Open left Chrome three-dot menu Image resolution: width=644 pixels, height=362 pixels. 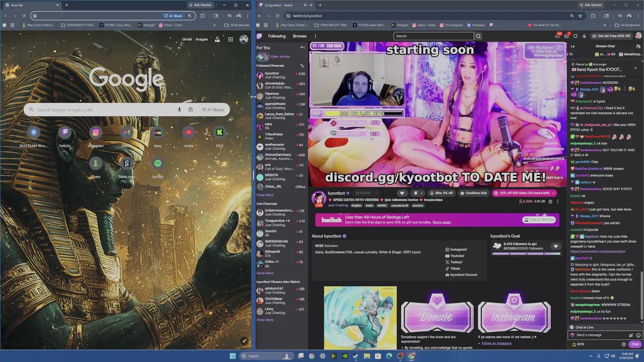click(x=247, y=16)
